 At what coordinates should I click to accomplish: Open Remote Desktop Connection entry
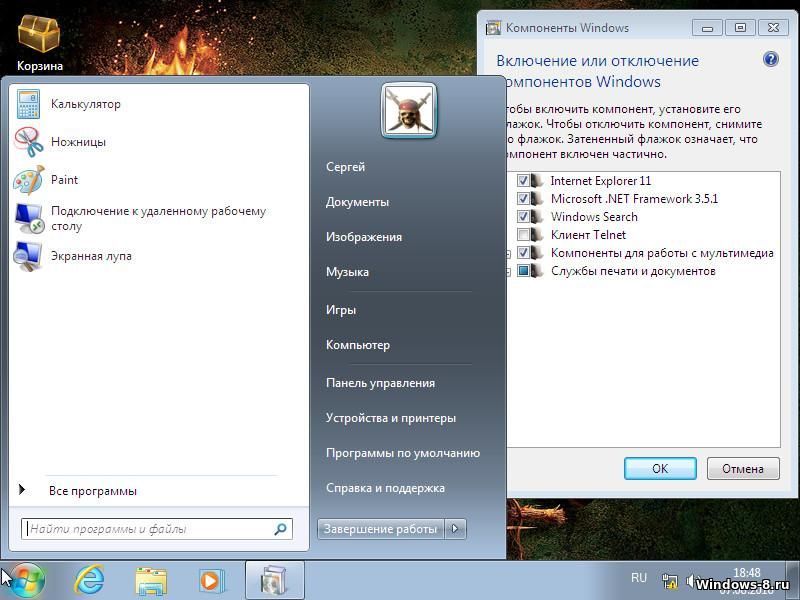[x=159, y=218]
